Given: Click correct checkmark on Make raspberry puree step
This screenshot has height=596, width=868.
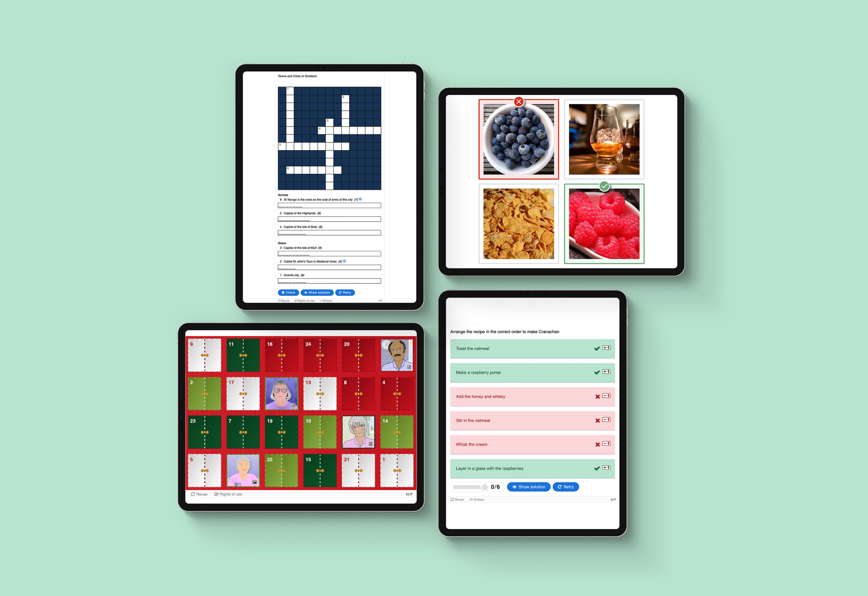Looking at the screenshot, I should coord(596,372).
